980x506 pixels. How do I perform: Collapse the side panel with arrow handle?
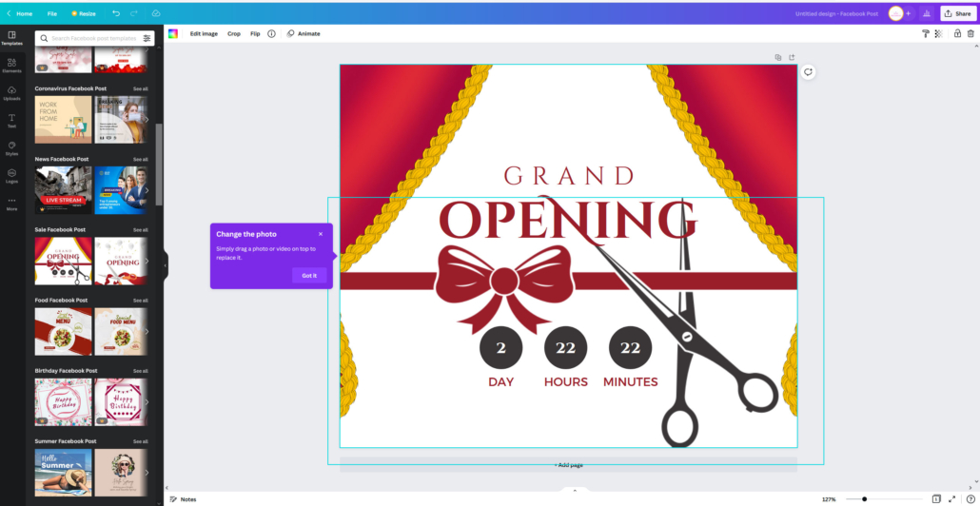click(165, 265)
